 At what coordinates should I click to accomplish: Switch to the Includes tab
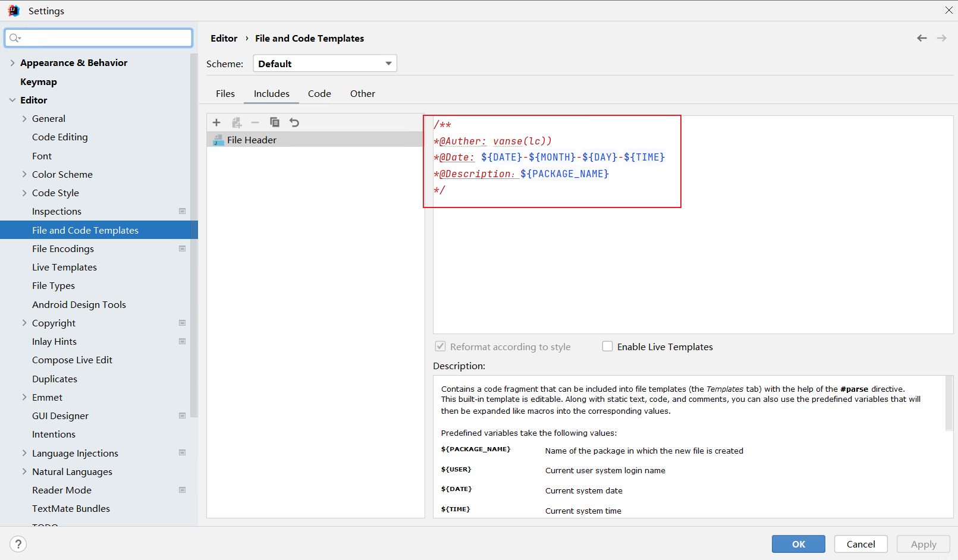pyautogui.click(x=272, y=93)
